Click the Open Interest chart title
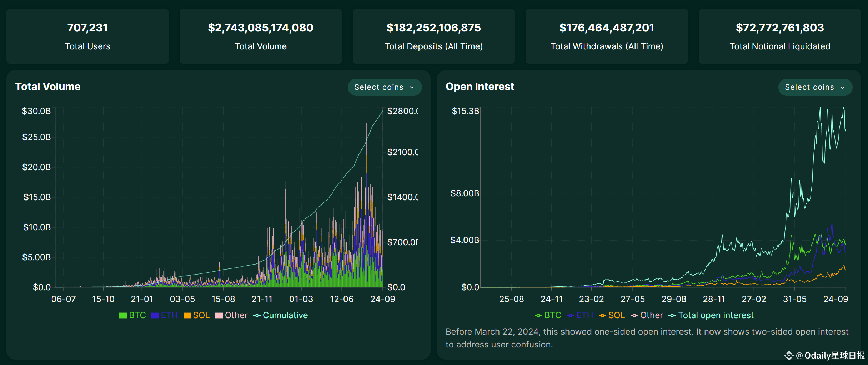The width and height of the screenshot is (868, 365). coord(480,87)
